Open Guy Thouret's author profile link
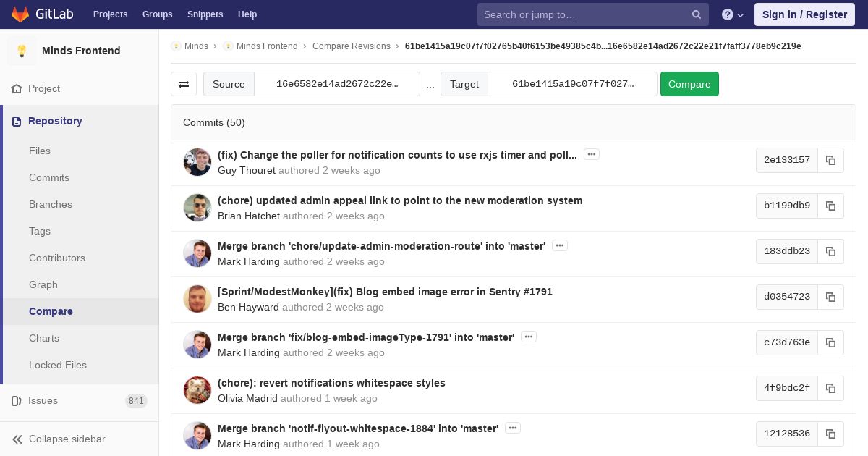Image resolution: width=868 pixels, height=456 pixels. (247, 171)
